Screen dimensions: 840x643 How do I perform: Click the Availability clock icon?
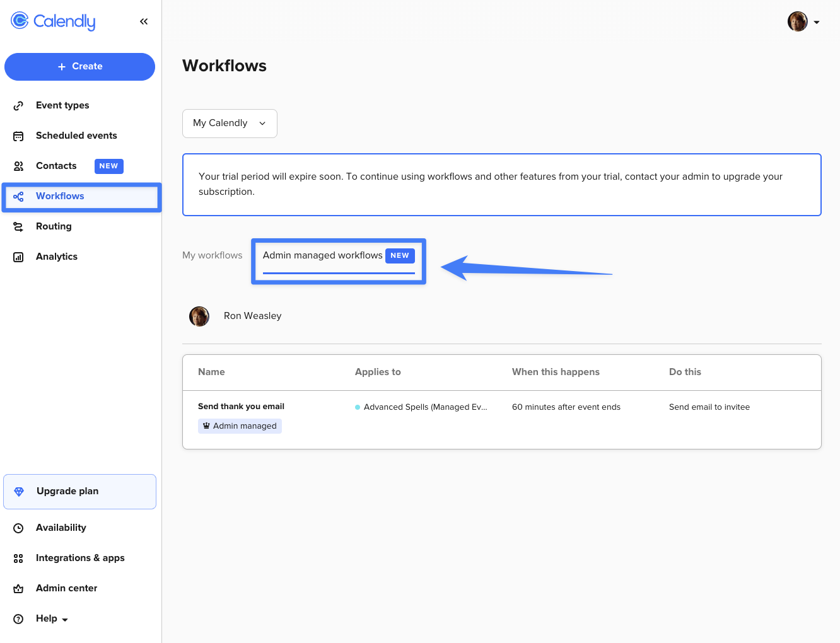pyautogui.click(x=18, y=528)
